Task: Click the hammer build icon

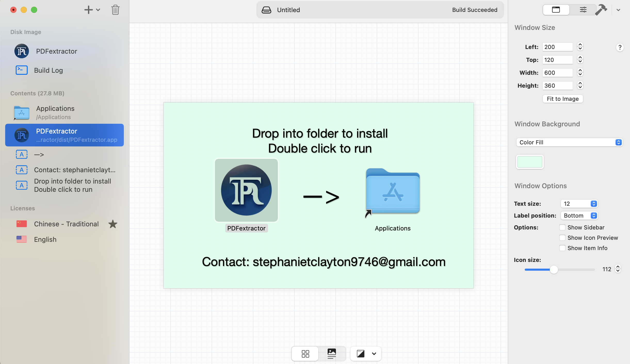Action: pyautogui.click(x=601, y=10)
